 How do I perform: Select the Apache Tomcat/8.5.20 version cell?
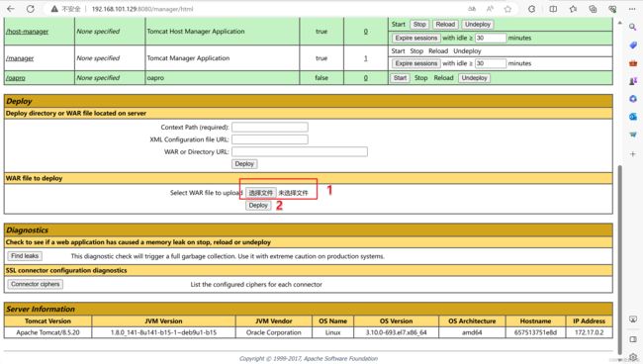48,332
